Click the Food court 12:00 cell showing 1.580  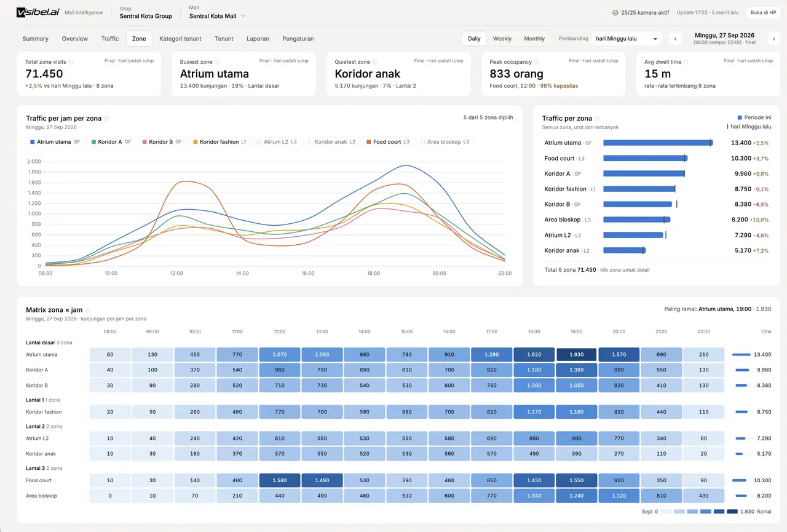click(280, 480)
